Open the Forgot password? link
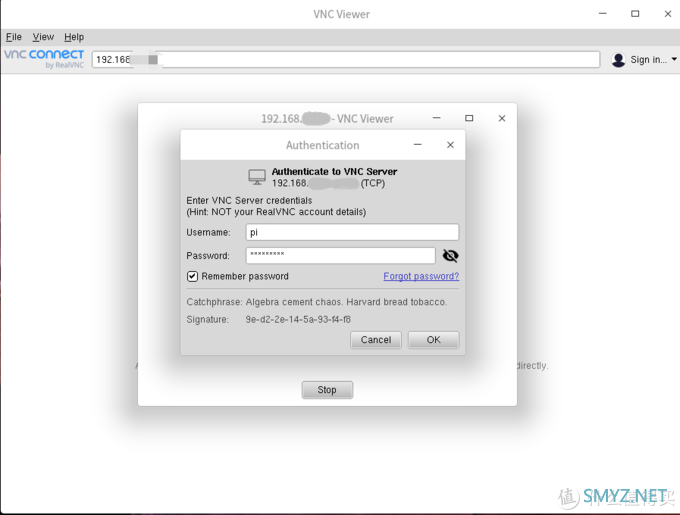Screen dimensions: 680x515 click(x=421, y=276)
